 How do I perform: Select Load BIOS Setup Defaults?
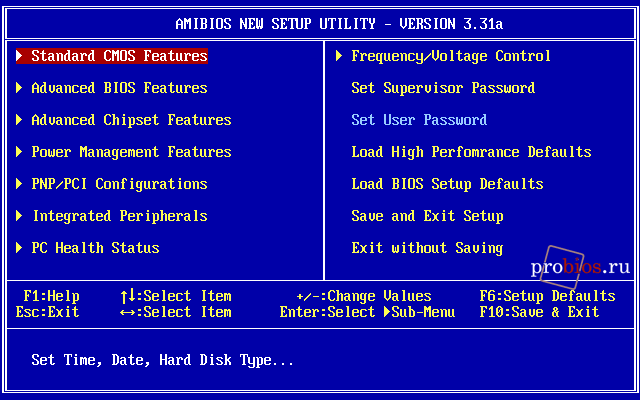[447, 184]
